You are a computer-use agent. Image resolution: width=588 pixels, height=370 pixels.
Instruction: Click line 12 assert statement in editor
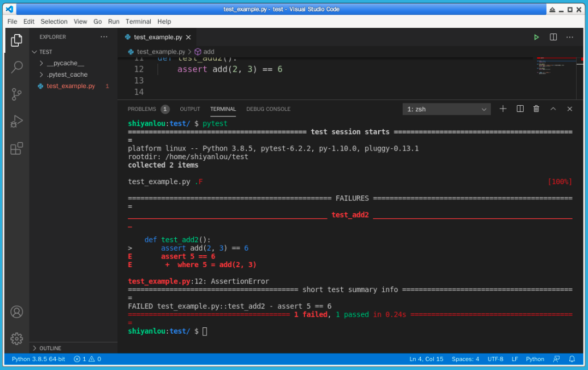click(230, 69)
